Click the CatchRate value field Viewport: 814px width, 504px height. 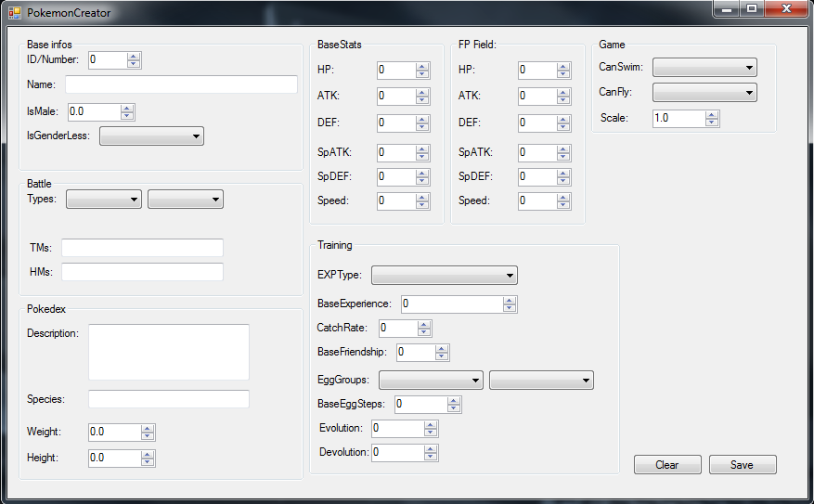399,328
